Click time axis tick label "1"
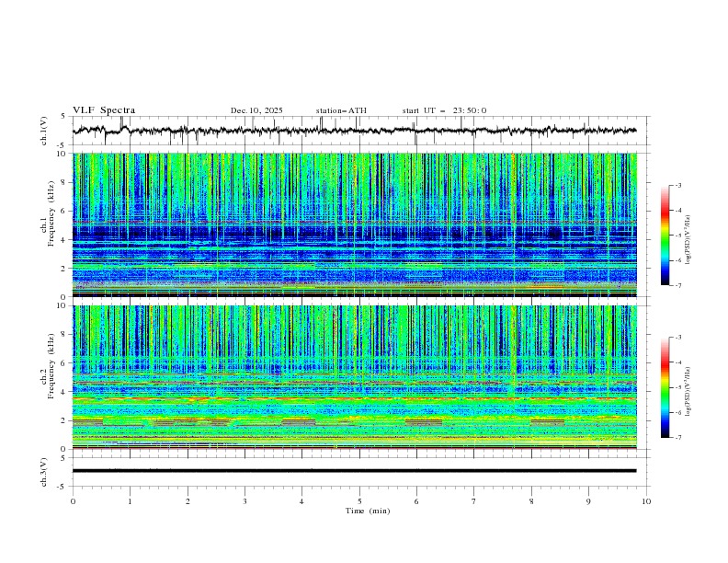 pos(130,501)
